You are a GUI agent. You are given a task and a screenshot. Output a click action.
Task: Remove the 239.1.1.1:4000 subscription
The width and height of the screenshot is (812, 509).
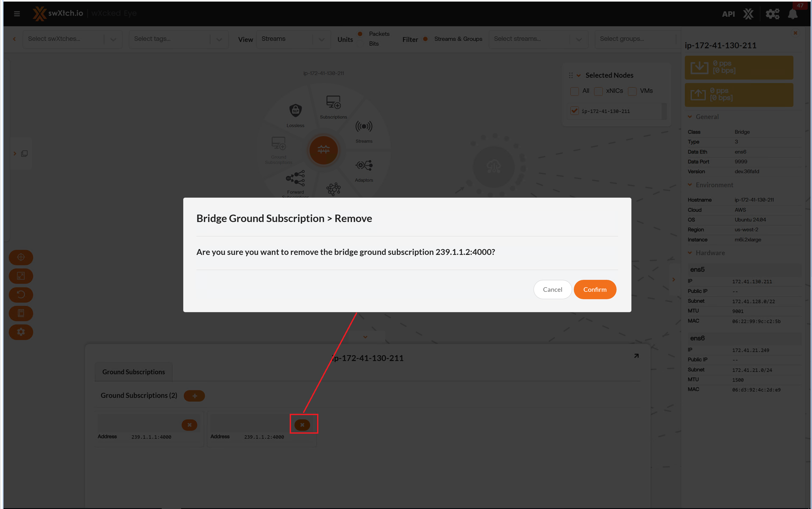point(189,425)
